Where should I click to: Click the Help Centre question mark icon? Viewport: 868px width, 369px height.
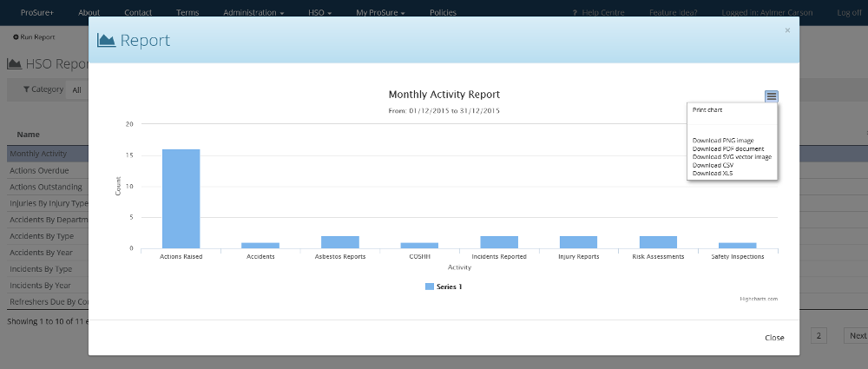click(x=575, y=13)
